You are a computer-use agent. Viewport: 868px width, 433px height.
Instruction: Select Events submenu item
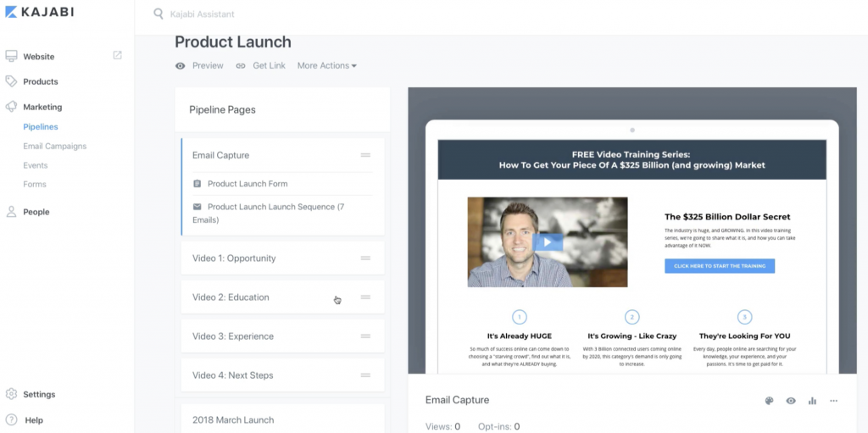click(x=36, y=165)
